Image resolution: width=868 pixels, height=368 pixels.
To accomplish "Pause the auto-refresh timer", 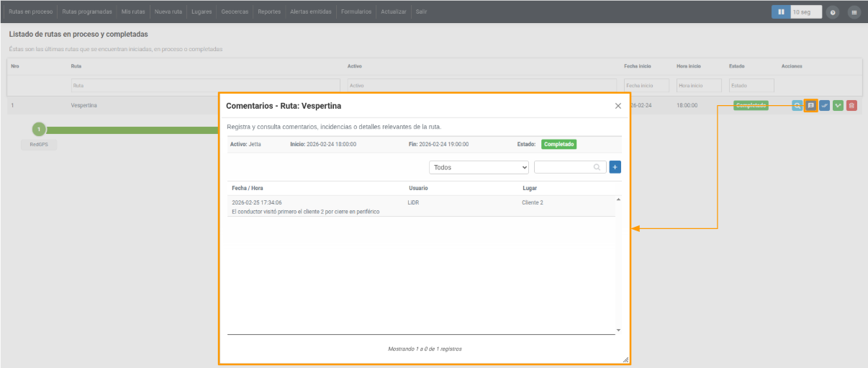I will (x=781, y=12).
